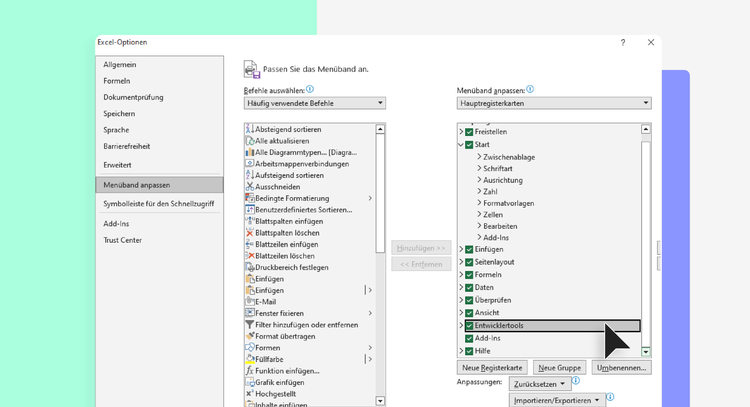Click the Blattzeilen einfügen icon
This screenshot has height=407, width=750.
coord(249,244)
